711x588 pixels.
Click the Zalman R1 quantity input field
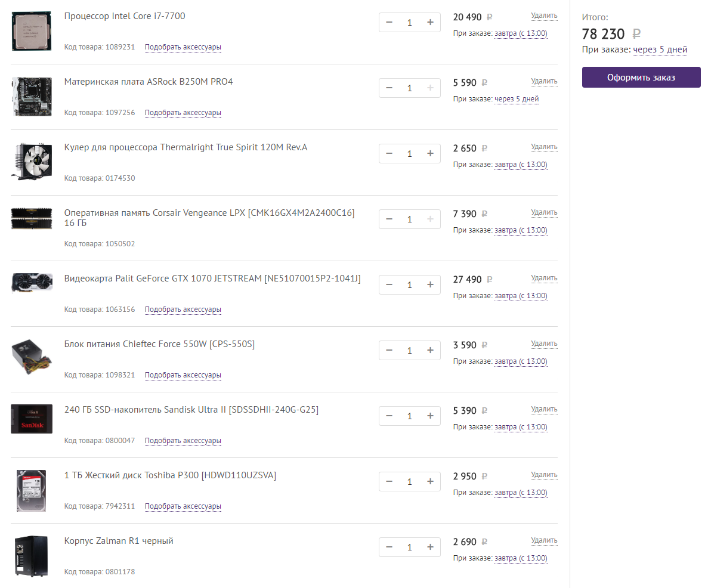(409, 547)
